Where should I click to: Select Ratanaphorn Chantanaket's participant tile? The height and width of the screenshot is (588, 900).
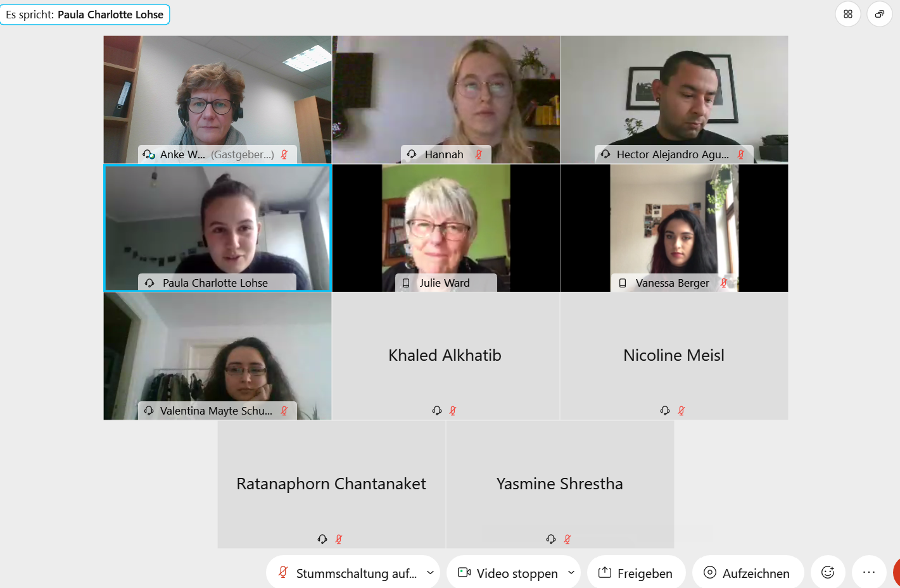[x=331, y=484]
